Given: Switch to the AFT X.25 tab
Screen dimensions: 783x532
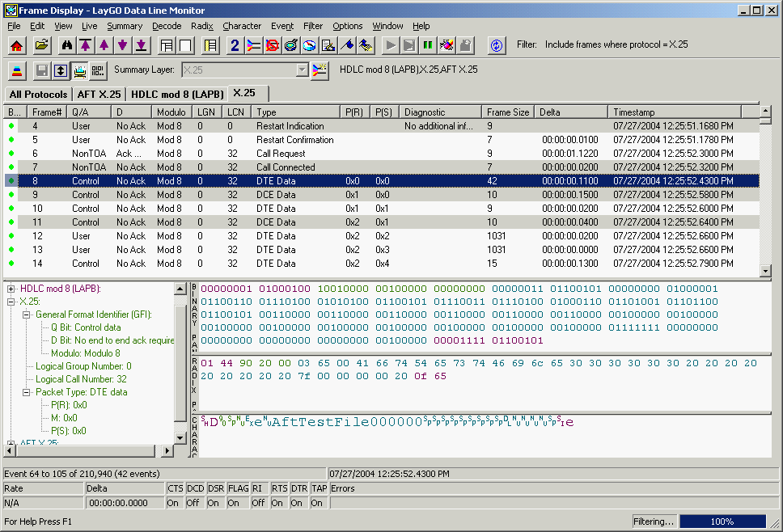Looking at the screenshot, I should click(99, 95).
